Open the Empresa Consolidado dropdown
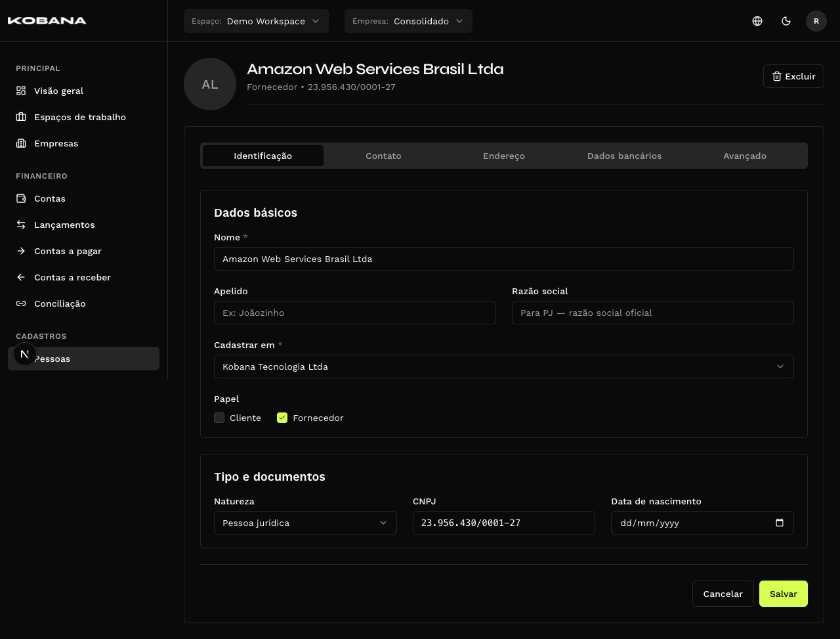This screenshot has height=639, width=840. tap(408, 21)
